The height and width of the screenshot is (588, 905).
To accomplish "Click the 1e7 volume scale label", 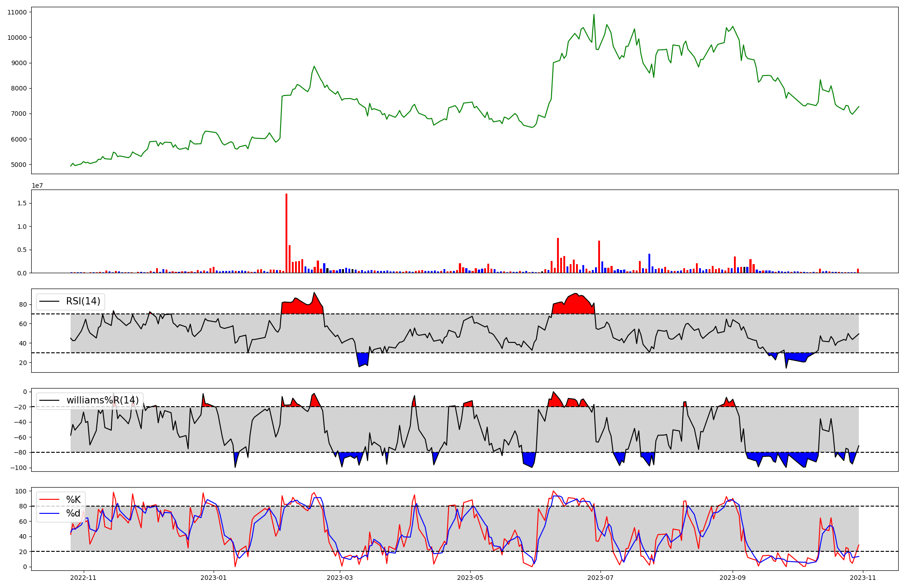I will coord(37,185).
